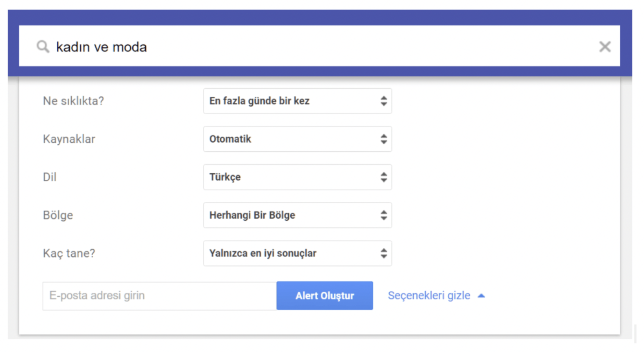Open the 'En fazla günde bir kez' dropdown
The height and width of the screenshot is (352, 644).
(x=297, y=101)
